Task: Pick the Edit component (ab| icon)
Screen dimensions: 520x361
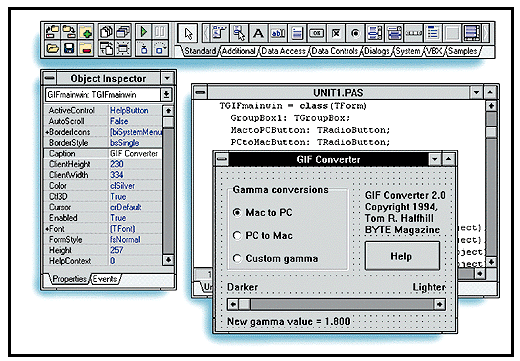Action: tap(277, 33)
